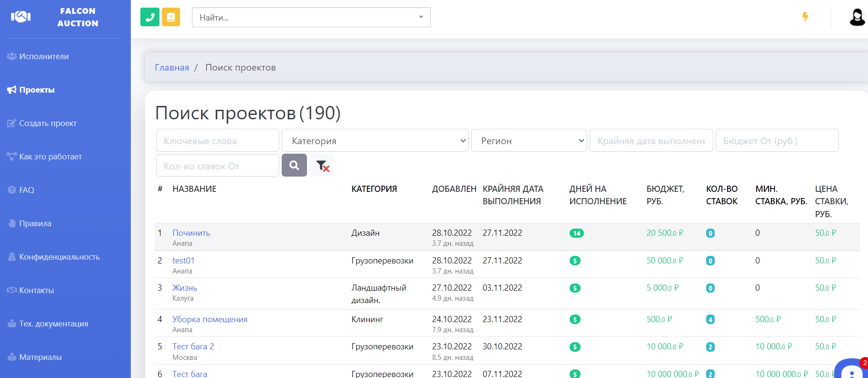Open the Уборка помещения project
Image resolution: width=868 pixels, height=378 pixels.
click(210, 319)
